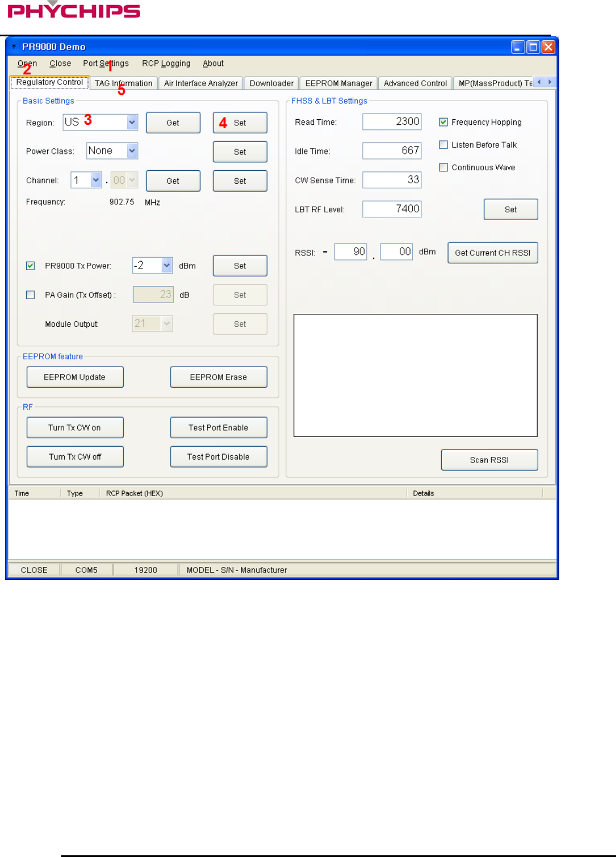Switch to Air Interface Analyzer tab
Screen dimensions: 616x857
(x=201, y=83)
